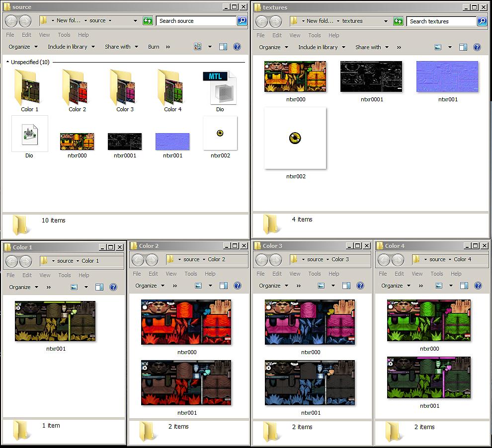Viewport: 492px width, 448px height.
Task: Expand toolbar overflow chevron in source window
Action: (168, 47)
